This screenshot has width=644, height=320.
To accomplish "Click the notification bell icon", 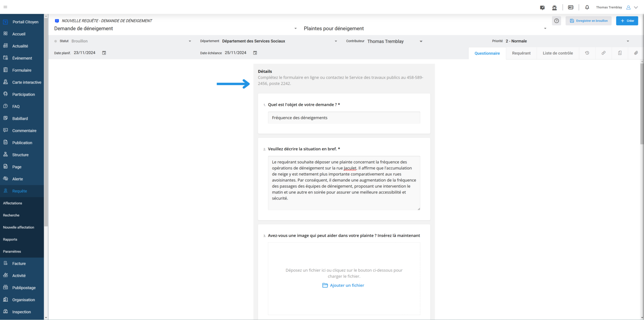I will point(587,7).
